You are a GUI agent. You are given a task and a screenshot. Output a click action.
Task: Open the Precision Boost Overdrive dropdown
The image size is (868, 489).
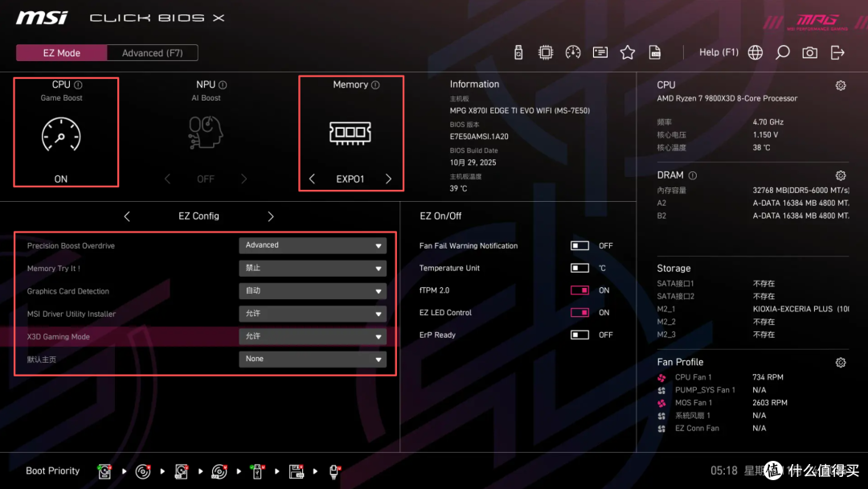313,245
